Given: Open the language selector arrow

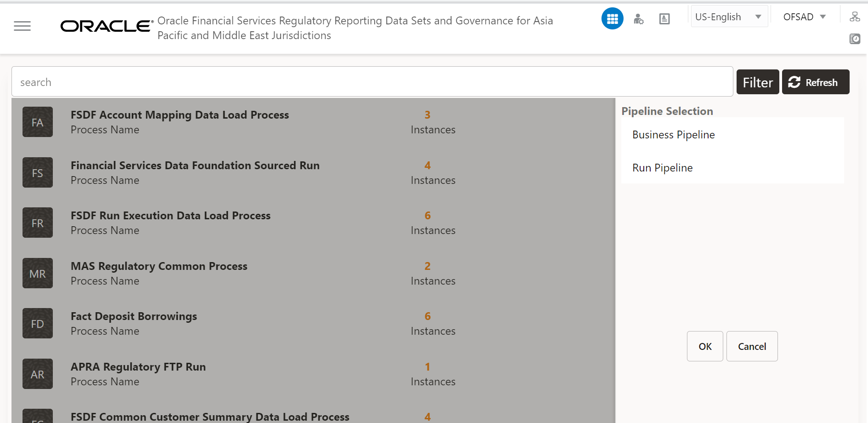Looking at the screenshot, I should click(758, 17).
